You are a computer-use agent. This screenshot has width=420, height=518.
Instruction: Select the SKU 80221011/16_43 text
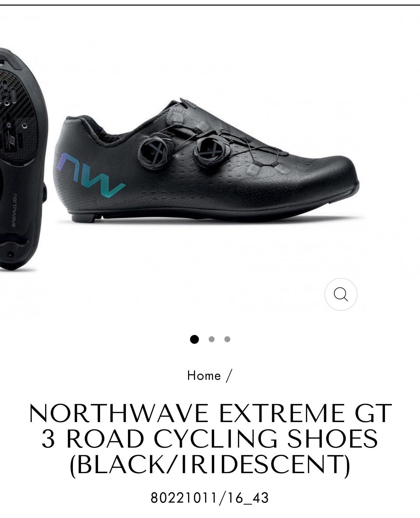click(x=210, y=498)
